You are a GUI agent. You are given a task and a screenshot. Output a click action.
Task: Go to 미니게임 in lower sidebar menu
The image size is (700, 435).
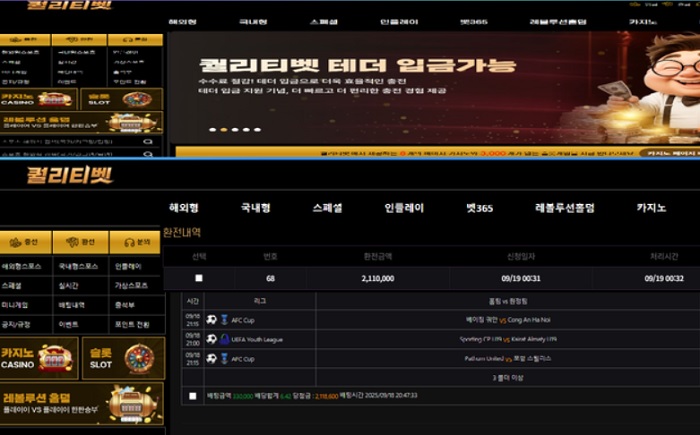pyautogui.click(x=15, y=305)
